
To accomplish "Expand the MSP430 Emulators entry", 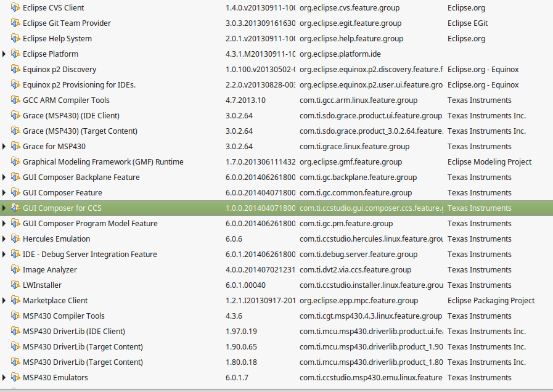I will pyautogui.click(x=4, y=378).
